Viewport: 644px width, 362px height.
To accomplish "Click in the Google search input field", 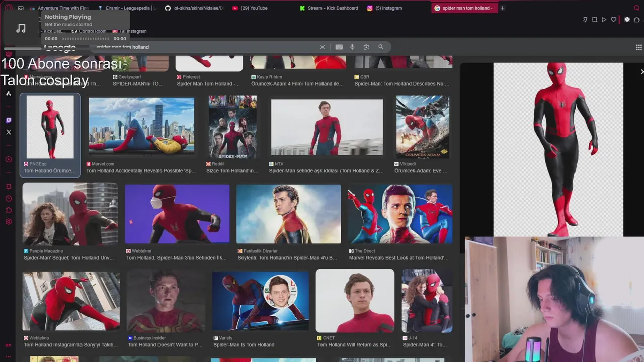I will click(206, 47).
